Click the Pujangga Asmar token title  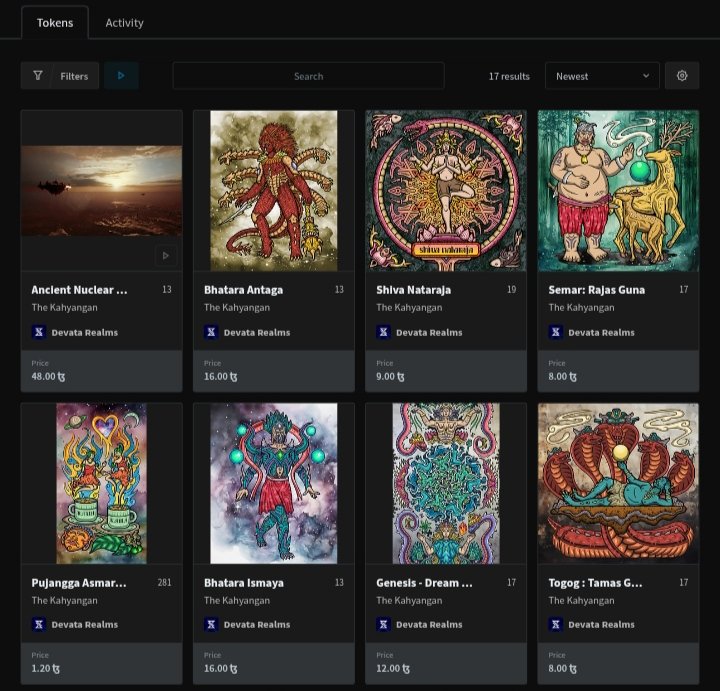tap(79, 583)
